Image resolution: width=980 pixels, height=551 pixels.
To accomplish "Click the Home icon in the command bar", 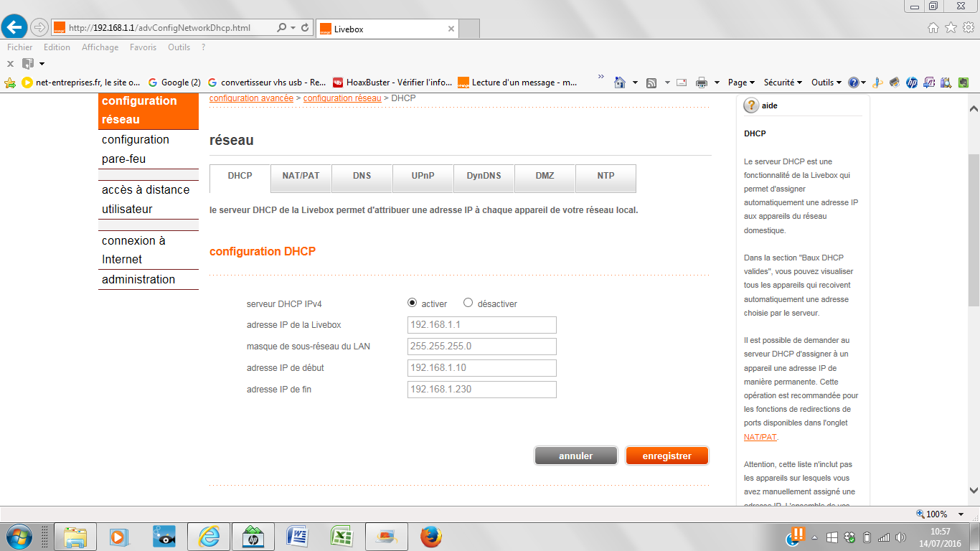I will [x=621, y=83].
